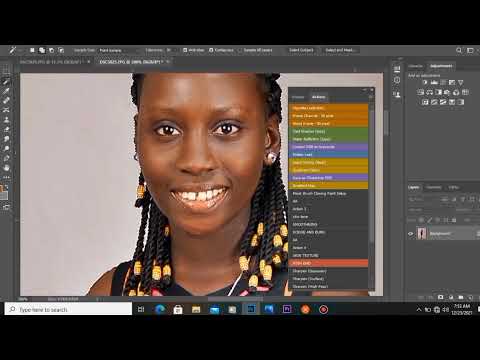Add an Exposure adjustment
480x360 pixels.
(x=452, y=82)
